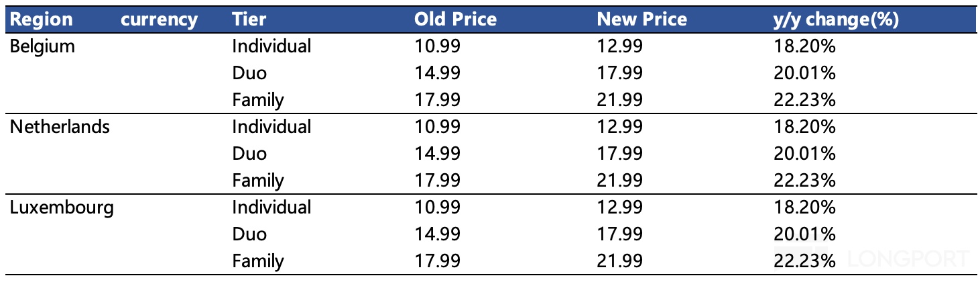Select the Old Price column header

point(455,19)
